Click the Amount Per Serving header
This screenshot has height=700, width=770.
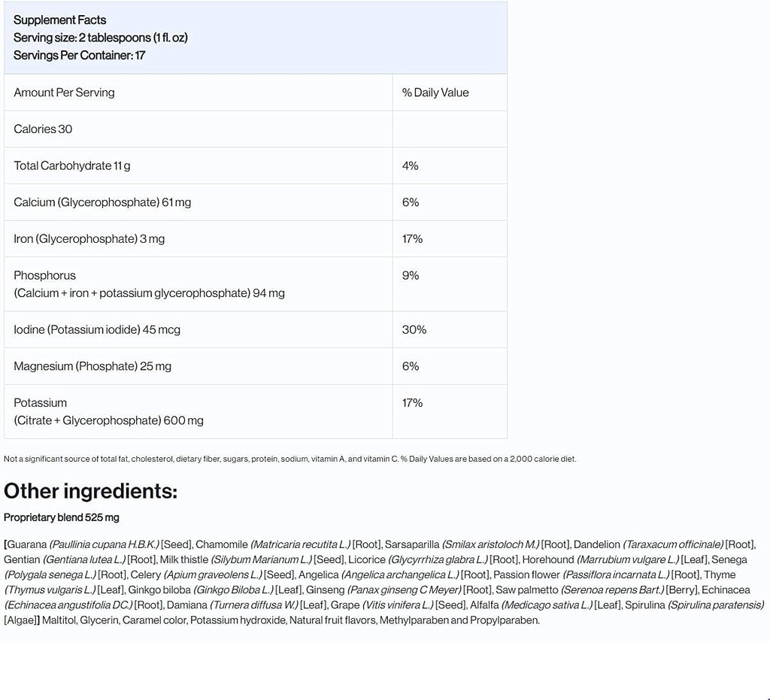click(x=64, y=92)
